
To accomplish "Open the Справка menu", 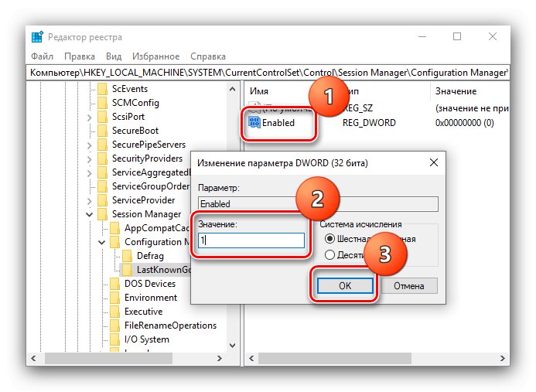I will point(208,56).
